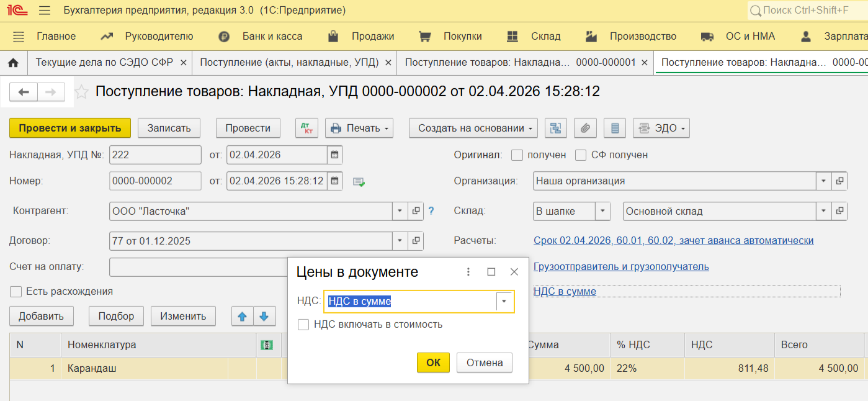Open the Расчеты settings link
Viewport: 868px width, 401px height.
point(673,241)
